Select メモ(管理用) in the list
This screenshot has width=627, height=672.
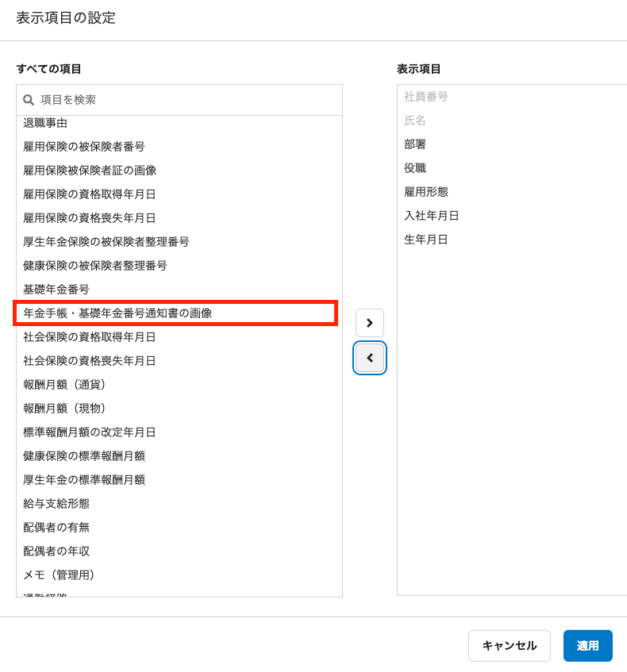click(x=179, y=574)
